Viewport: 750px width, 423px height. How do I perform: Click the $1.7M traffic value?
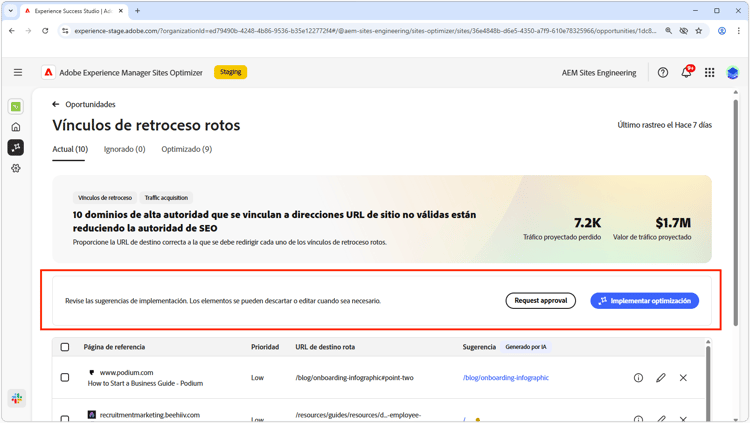click(673, 223)
